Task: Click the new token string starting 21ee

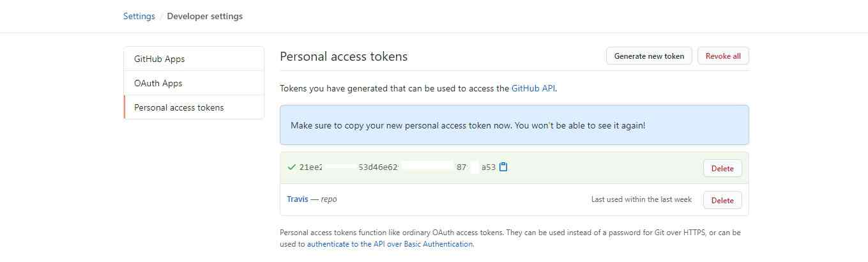Action: point(397,167)
